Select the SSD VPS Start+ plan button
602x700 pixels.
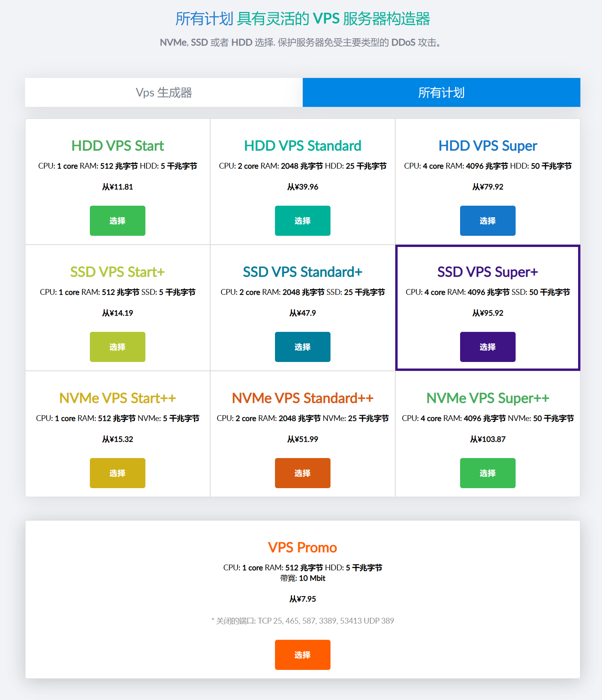(x=118, y=347)
